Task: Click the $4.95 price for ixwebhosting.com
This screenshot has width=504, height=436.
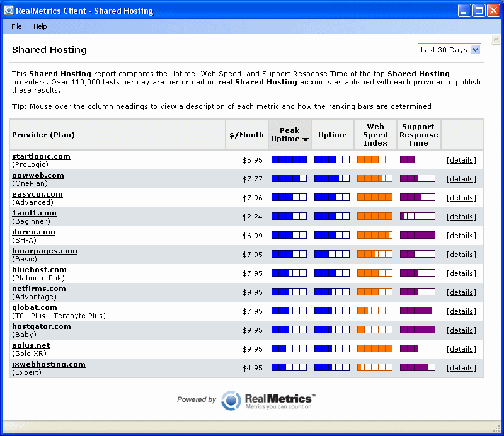Action: (x=253, y=368)
